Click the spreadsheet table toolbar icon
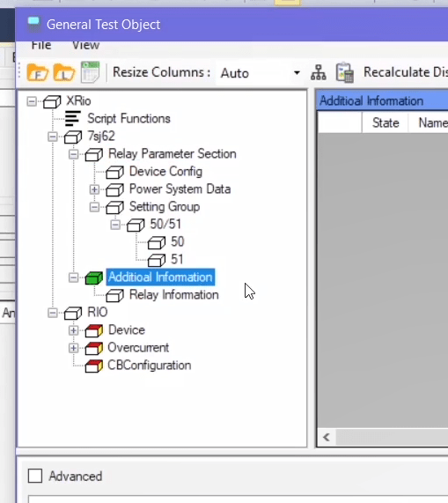Image resolution: width=448 pixels, height=503 pixels. click(91, 72)
